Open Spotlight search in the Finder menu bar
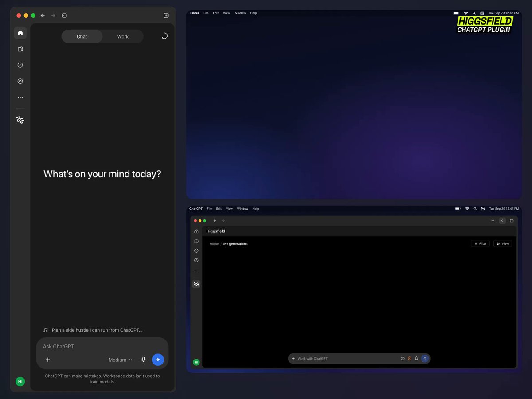The width and height of the screenshot is (532, 399). tap(474, 13)
